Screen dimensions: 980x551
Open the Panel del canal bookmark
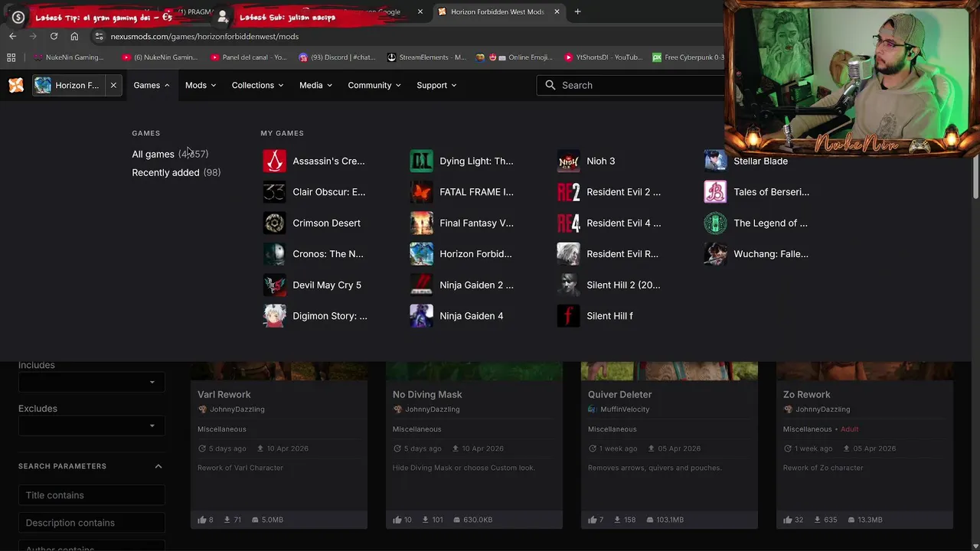coord(249,57)
